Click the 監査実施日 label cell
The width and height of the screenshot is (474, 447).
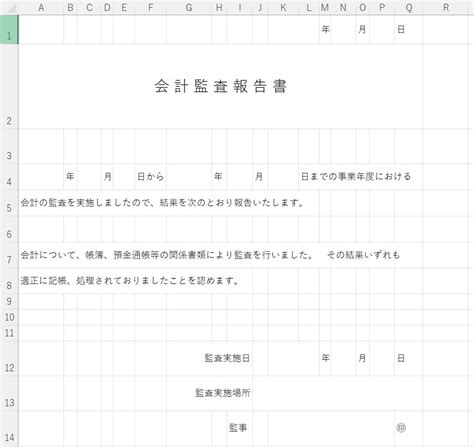click(227, 358)
